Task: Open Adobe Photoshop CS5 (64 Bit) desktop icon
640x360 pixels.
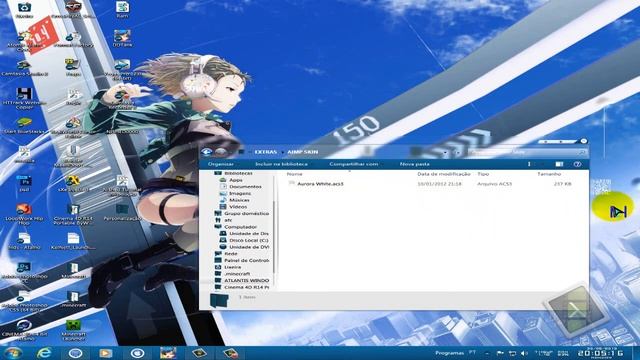Action: click(x=24, y=302)
